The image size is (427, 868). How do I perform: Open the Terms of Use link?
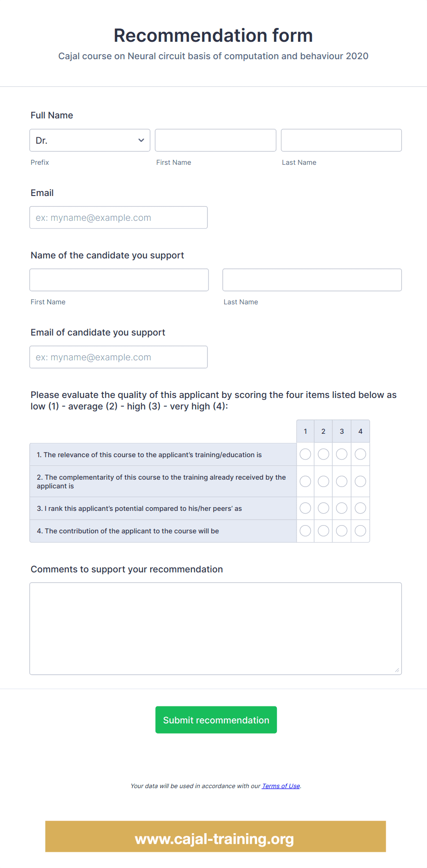(x=280, y=786)
